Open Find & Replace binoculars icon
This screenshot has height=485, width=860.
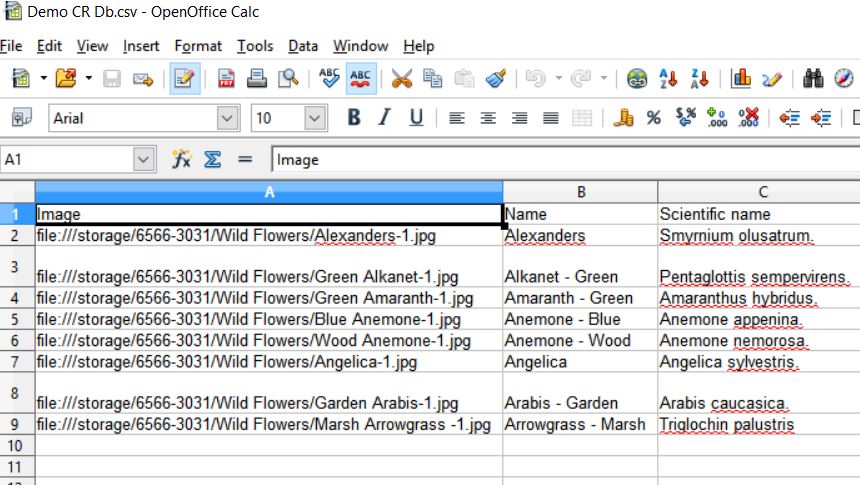813,78
